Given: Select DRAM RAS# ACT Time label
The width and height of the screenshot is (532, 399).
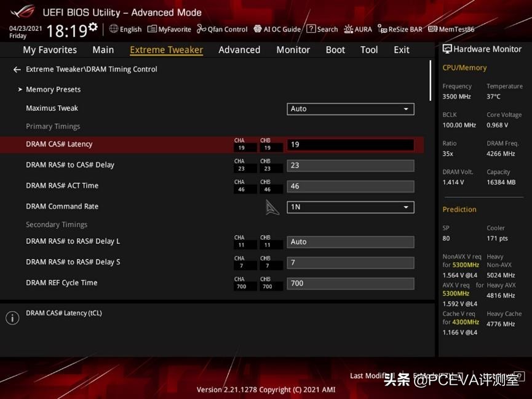Looking at the screenshot, I should point(62,185).
